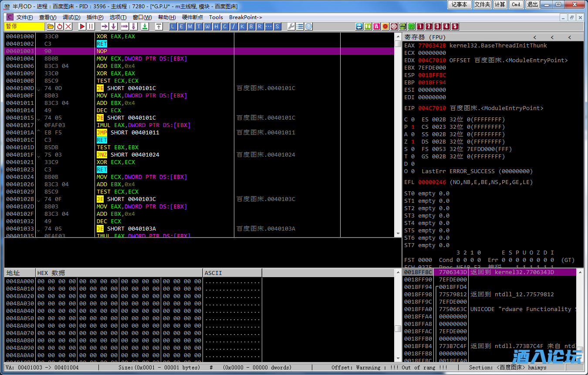Click the Pause execution icon

91,27
